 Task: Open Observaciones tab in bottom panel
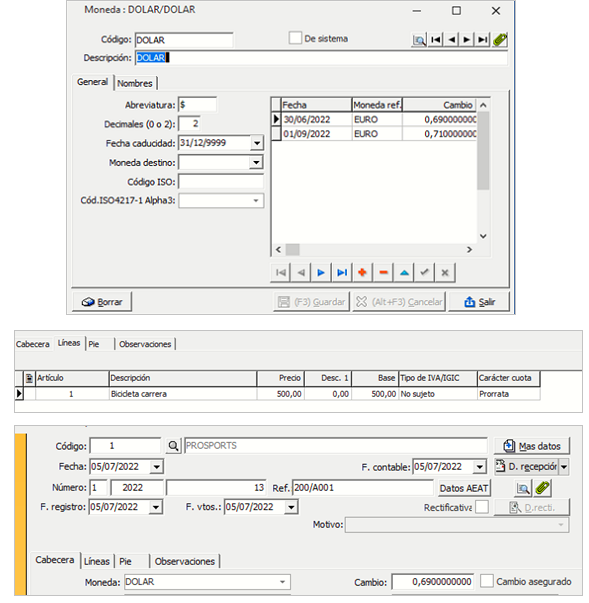tap(185, 561)
